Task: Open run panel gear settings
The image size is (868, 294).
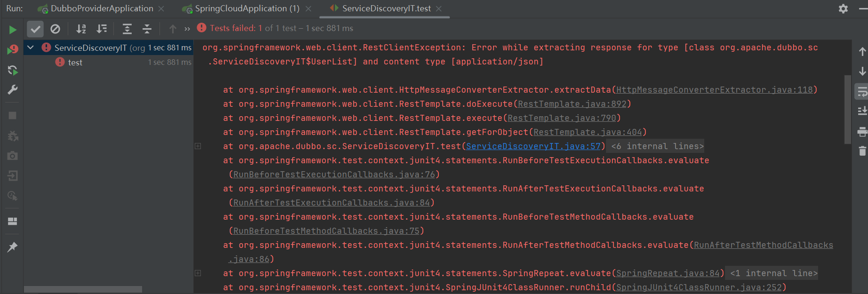Action: click(x=843, y=8)
